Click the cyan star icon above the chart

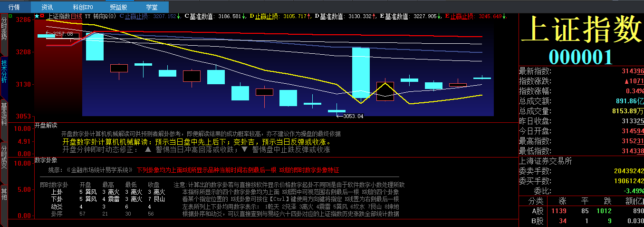[37, 16]
